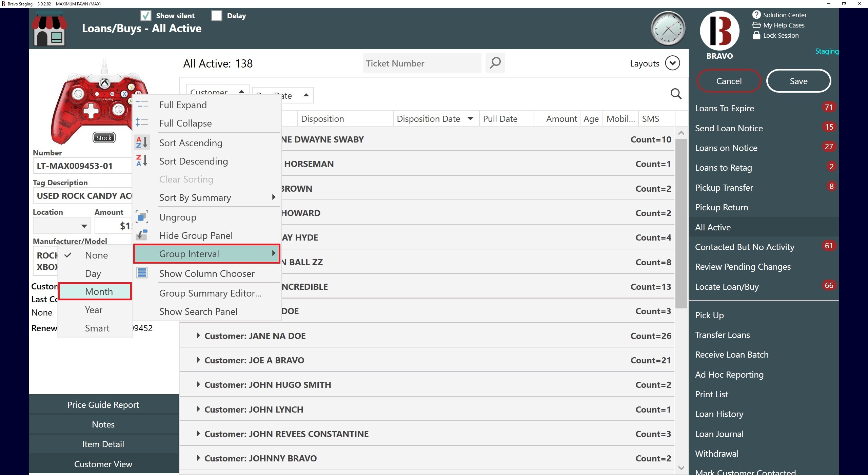The width and height of the screenshot is (868, 475).
Task: Toggle the Show silent checkbox
Action: coord(146,16)
